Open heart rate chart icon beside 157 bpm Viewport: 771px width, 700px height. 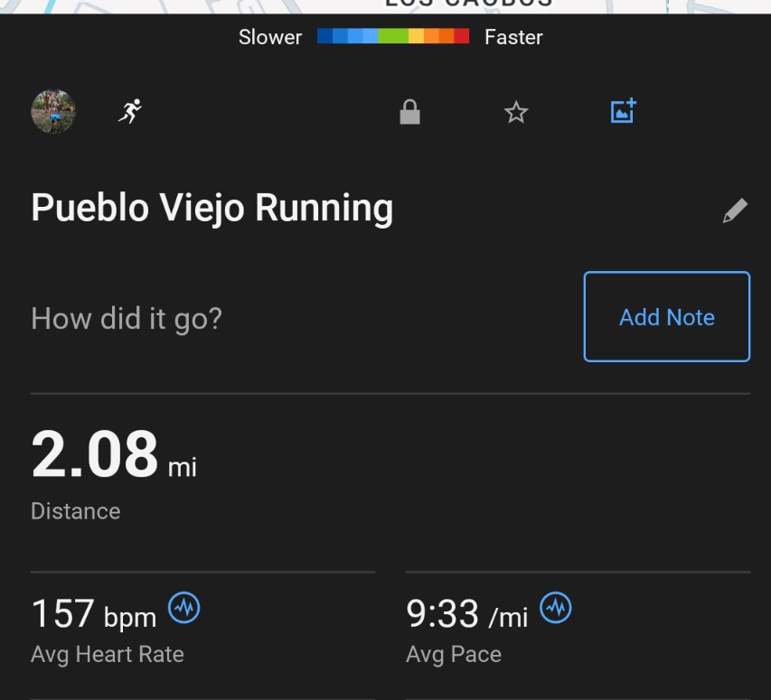click(184, 608)
